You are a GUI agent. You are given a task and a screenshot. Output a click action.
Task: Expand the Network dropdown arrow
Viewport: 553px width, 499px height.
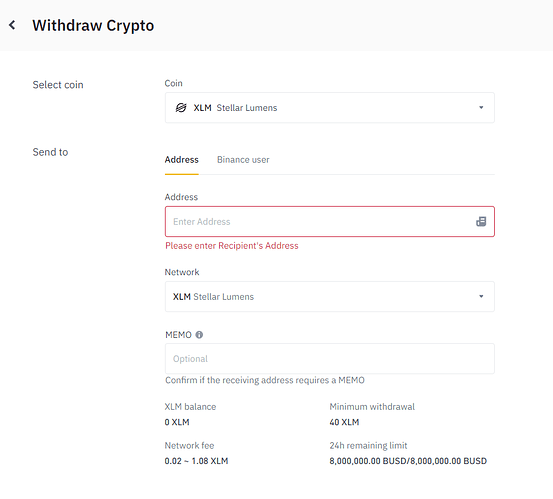481,296
